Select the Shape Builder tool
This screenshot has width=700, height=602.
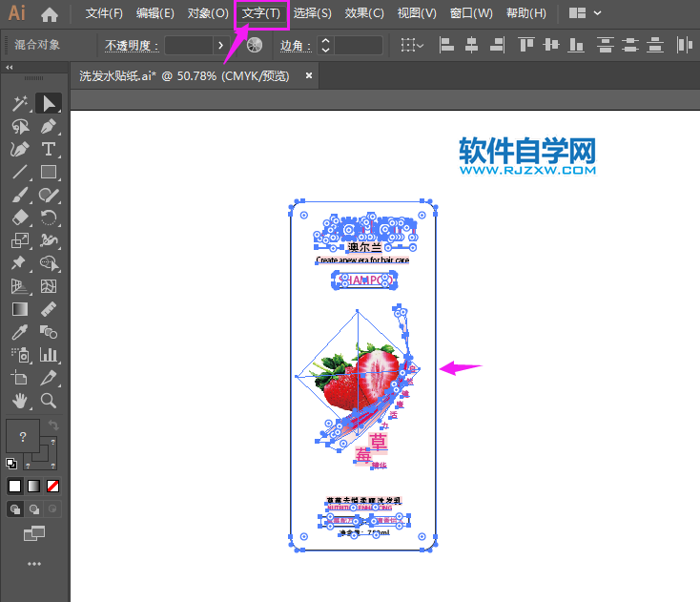(x=49, y=263)
